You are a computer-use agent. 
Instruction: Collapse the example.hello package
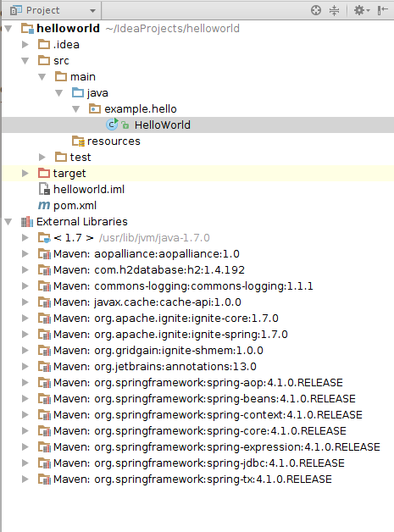76,109
